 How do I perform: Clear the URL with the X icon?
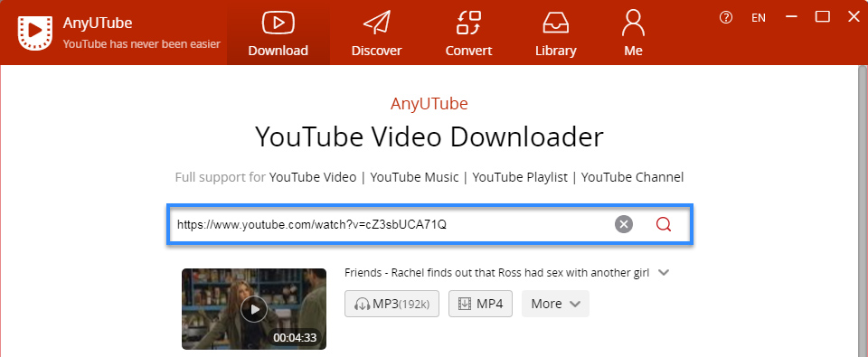(x=624, y=224)
